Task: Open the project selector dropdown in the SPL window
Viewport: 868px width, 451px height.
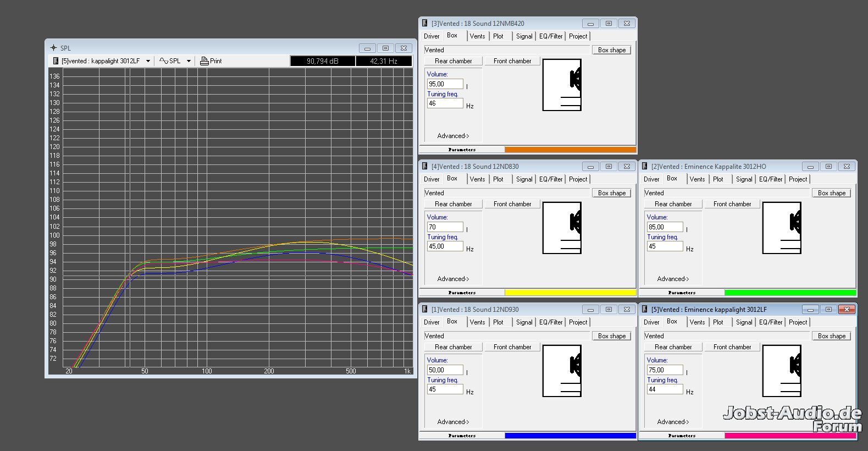Action: point(148,61)
